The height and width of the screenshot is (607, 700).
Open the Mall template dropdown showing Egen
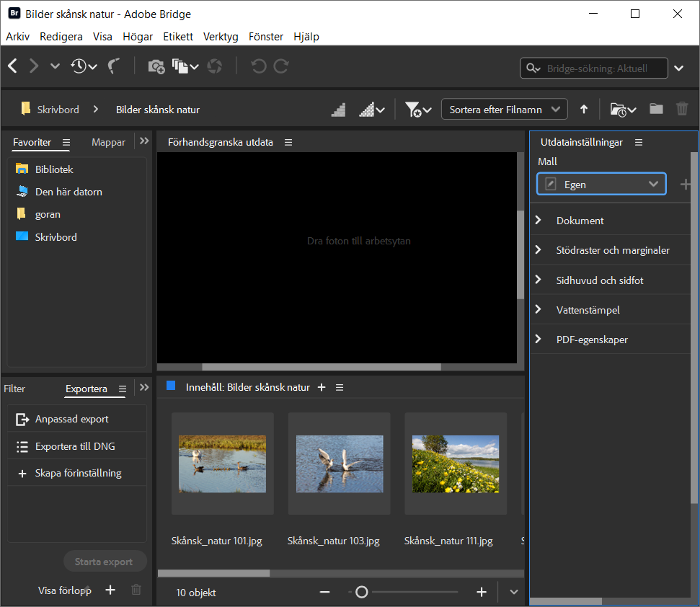click(x=601, y=185)
